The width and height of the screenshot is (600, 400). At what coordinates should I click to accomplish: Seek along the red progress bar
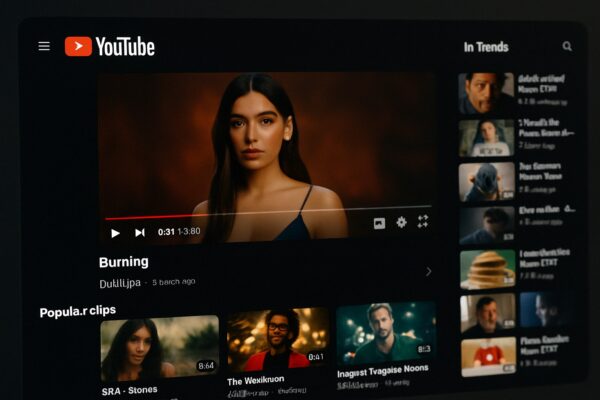[x=268, y=212]
